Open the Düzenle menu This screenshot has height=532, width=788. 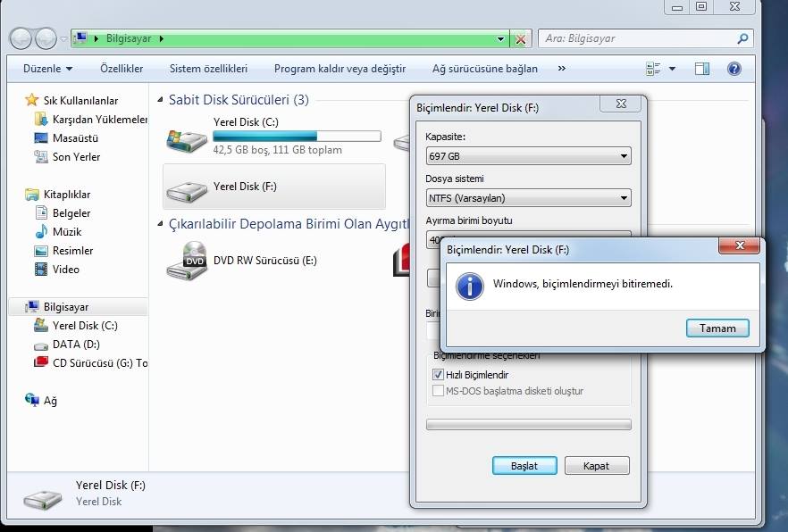47,68
